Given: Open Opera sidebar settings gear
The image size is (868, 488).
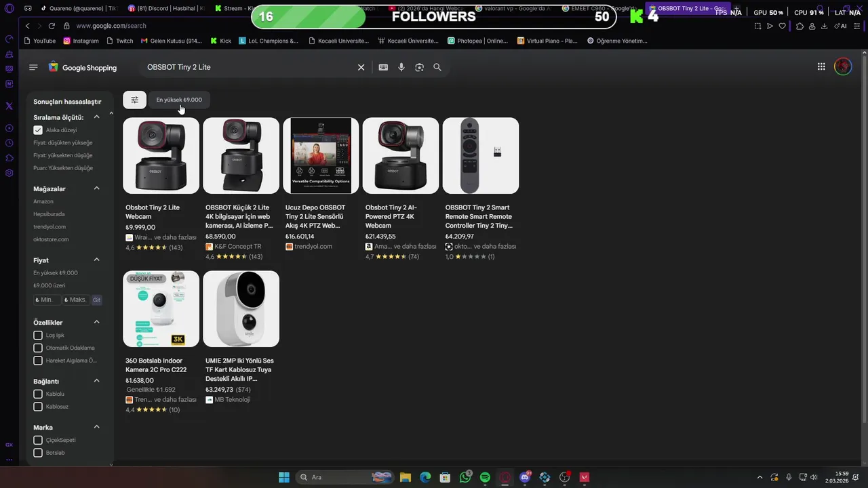Looking at the screenshot, I should [9, 173].
